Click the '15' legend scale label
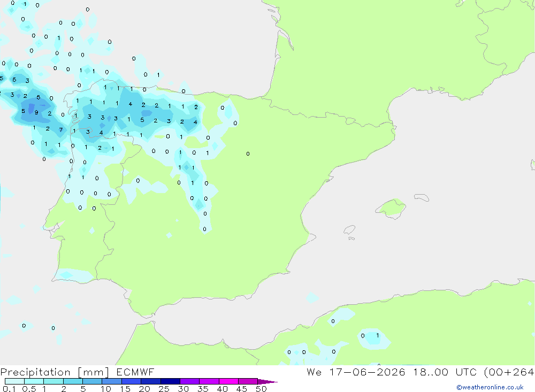The image size is (535, 392). (x=125, y=389)
